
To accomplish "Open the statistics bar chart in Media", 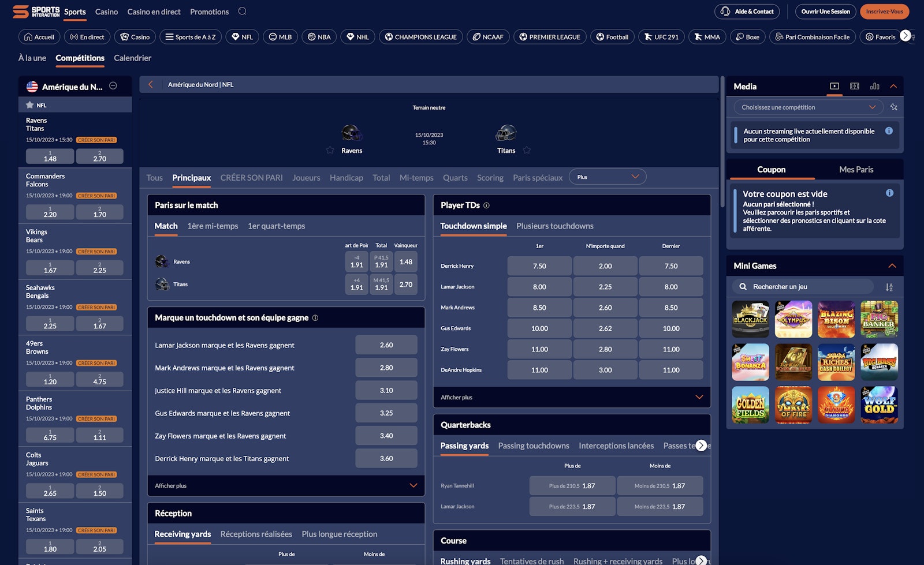I will point(874,86).
